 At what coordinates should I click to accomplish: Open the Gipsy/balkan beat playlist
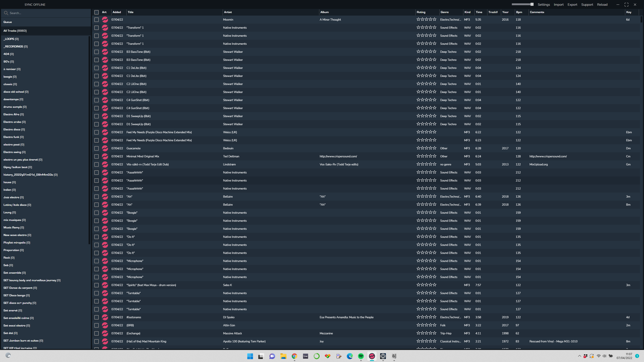(18, 167)
